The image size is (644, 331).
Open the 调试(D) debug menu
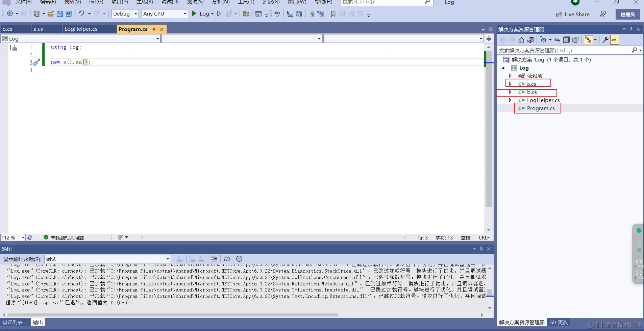[170, 2]
